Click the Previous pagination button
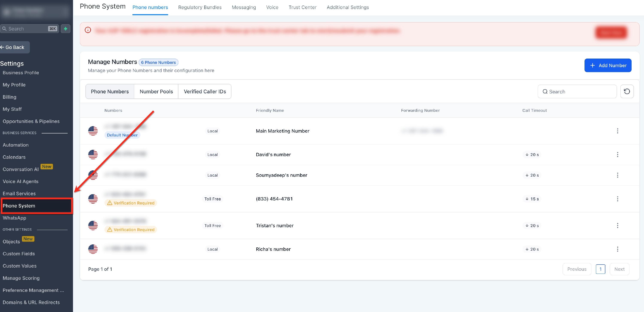The image size is (644, 312). click(x=577, y=269)
